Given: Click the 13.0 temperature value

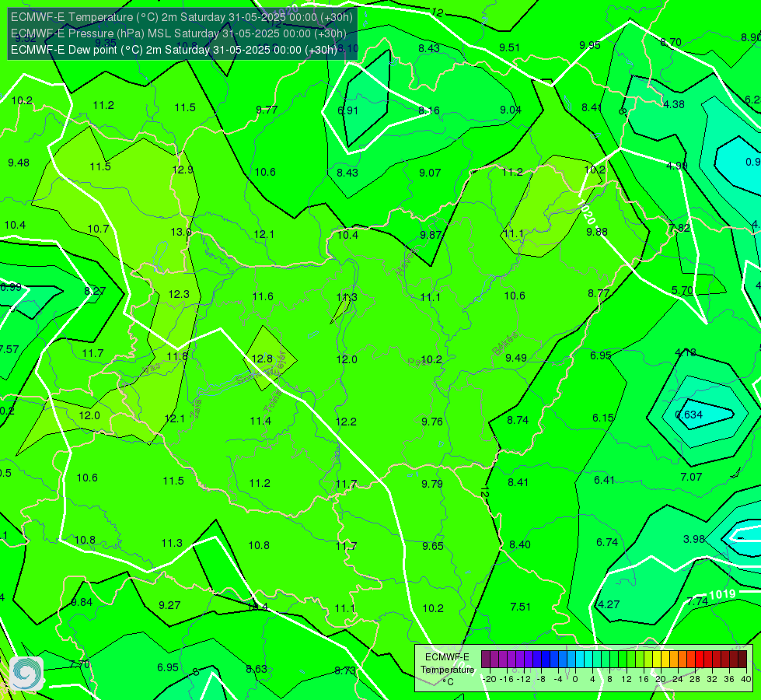Looking at the screenshot, I should 180,233.
